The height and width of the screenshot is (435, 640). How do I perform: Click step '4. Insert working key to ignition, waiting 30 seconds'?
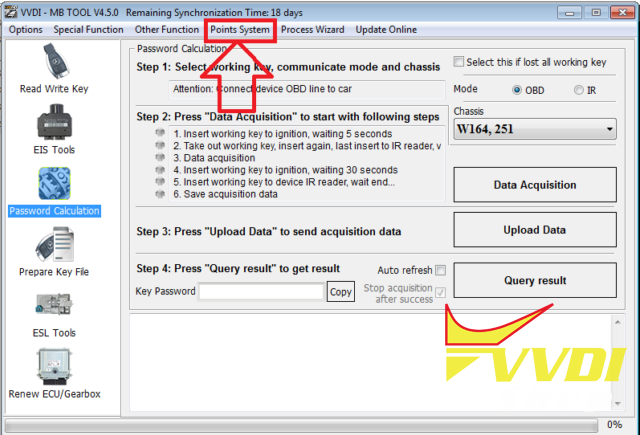coord(285,170)
